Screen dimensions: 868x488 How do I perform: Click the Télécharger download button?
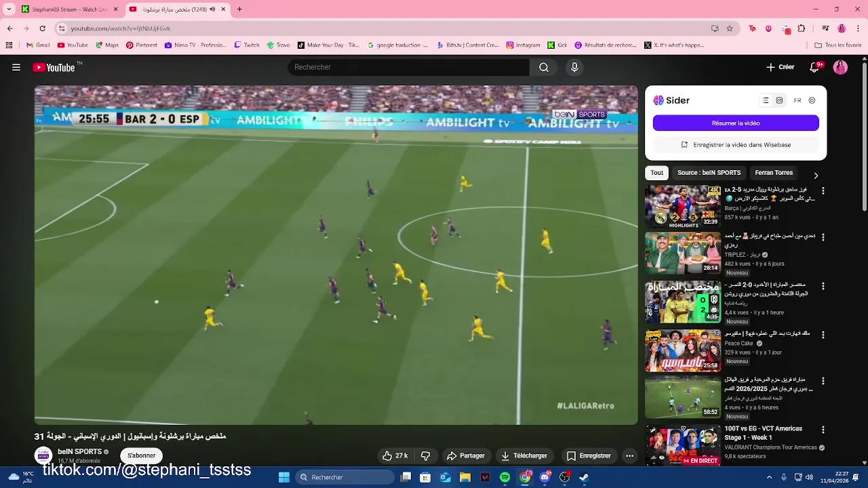[x=524, y=455]
